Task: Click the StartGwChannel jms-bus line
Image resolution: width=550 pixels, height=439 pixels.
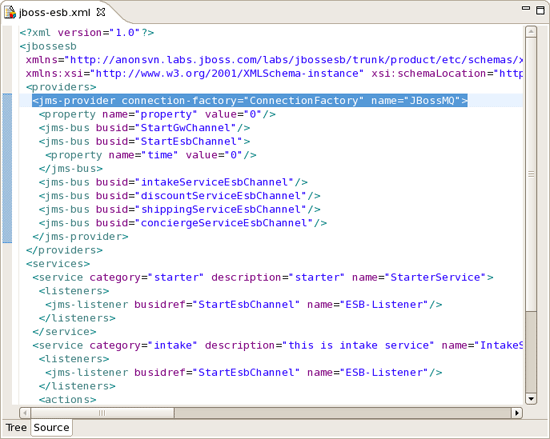Action: [144, 128]
